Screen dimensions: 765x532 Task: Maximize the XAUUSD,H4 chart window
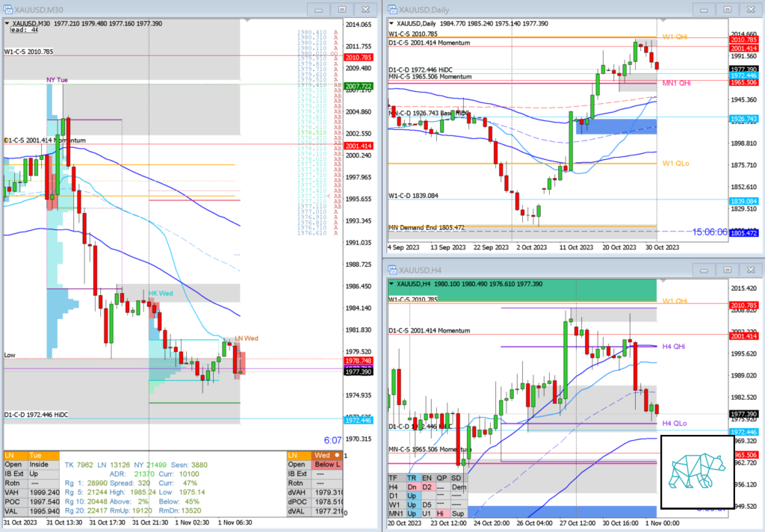728,270
